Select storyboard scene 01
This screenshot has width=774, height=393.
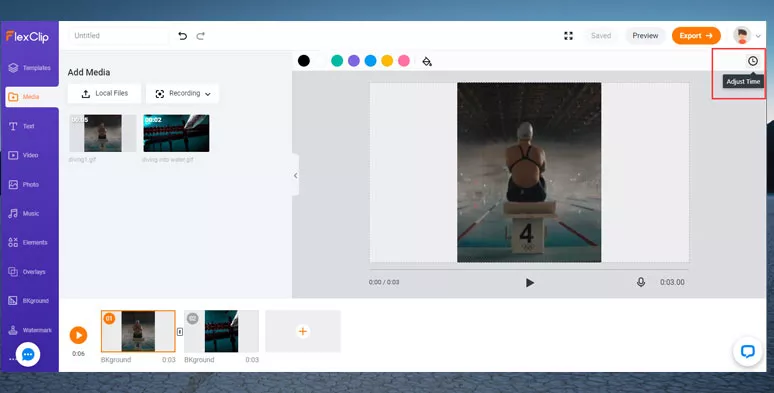[x=138, y=331]
